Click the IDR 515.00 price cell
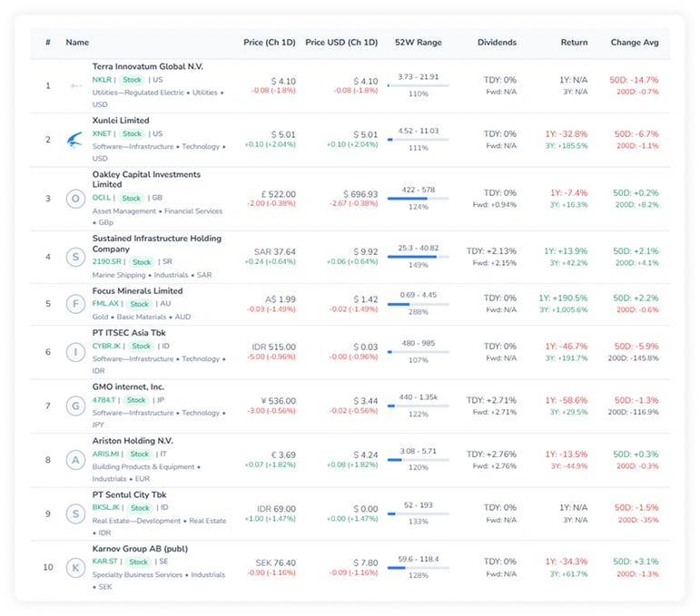 click(x=273, y=347)
